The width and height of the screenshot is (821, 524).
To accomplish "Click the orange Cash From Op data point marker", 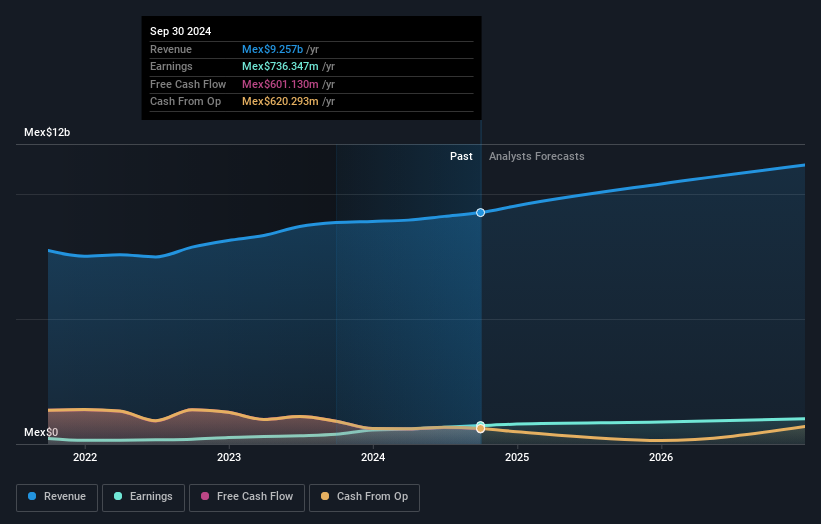I will tap(480, 429).
